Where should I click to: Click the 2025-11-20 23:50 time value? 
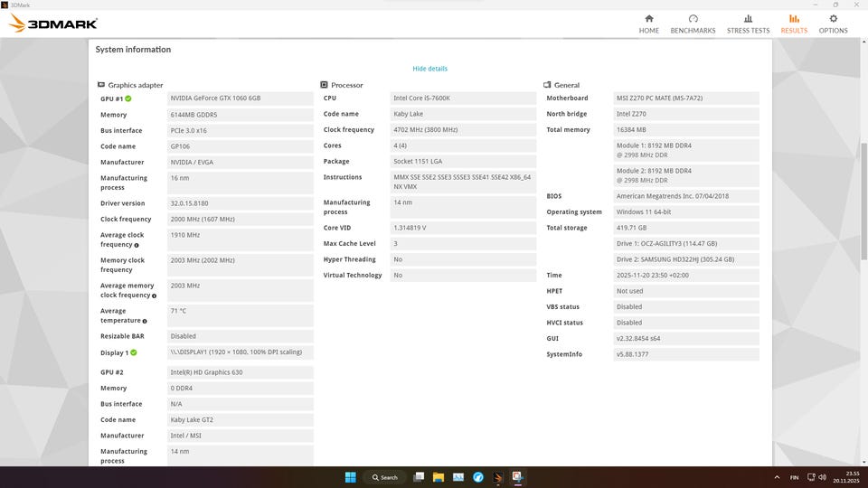(x=686, y=276)
